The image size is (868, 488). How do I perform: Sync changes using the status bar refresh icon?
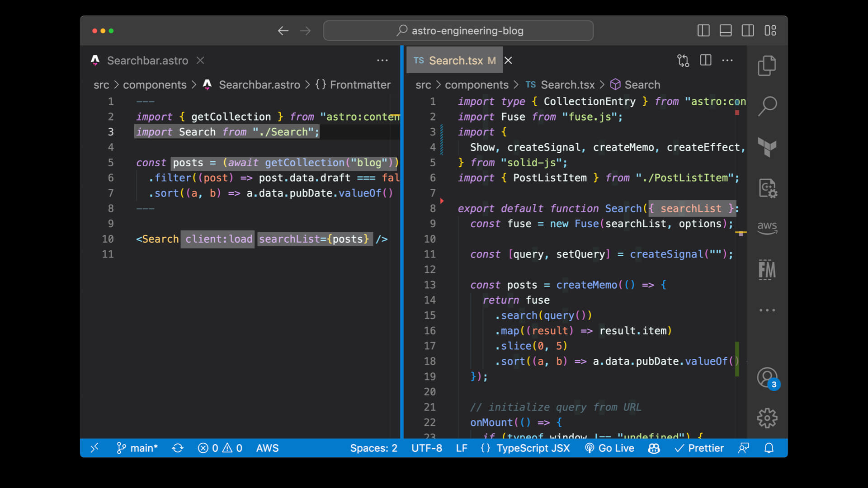coord(177,448)
